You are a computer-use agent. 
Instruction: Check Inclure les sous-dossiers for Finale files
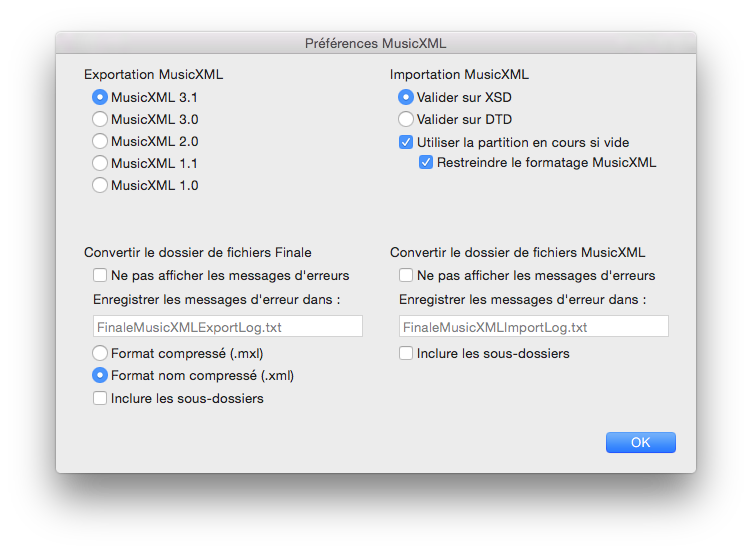(100, 398)
